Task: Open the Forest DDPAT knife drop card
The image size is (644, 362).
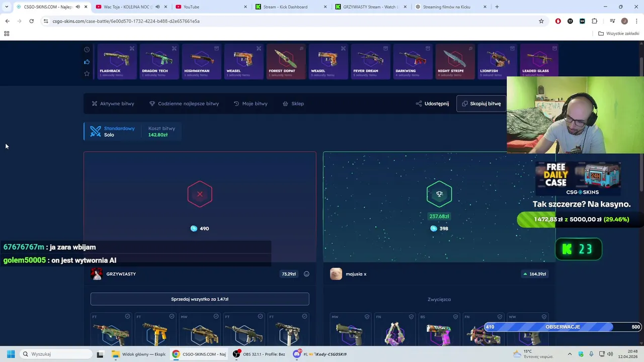Action: tap(286, 62)
